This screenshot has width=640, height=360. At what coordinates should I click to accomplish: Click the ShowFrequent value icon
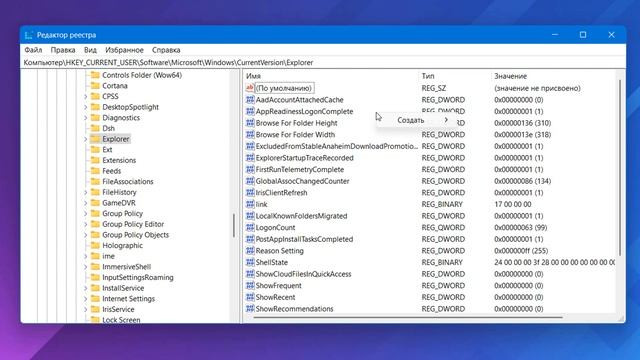pos(250,286)
